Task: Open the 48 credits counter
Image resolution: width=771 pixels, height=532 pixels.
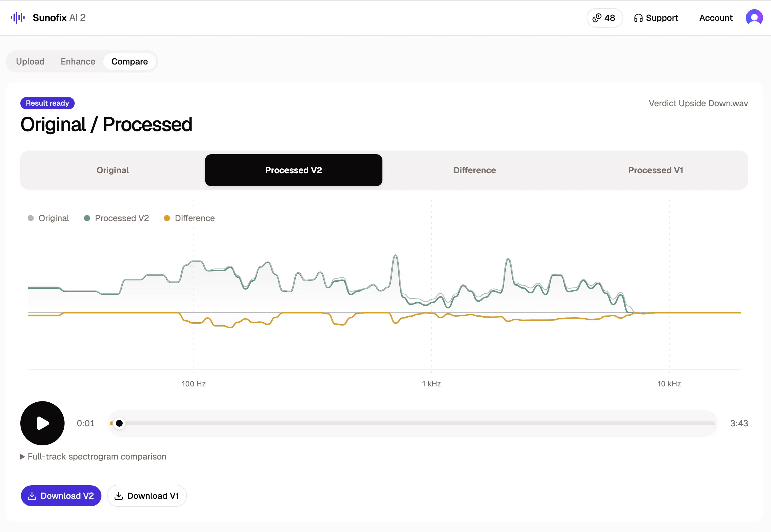Action: coord(604,18)
